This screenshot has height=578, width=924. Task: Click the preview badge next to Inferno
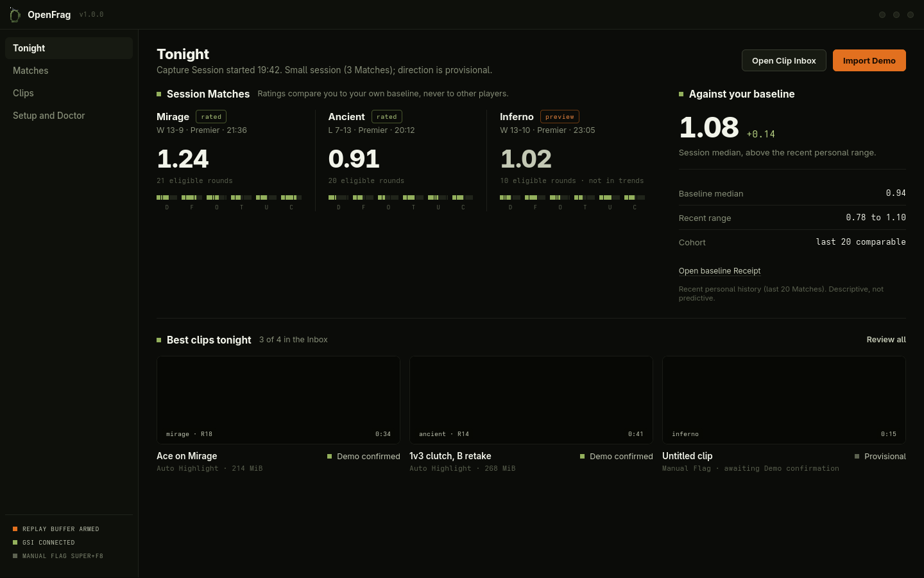pos(560,117)
